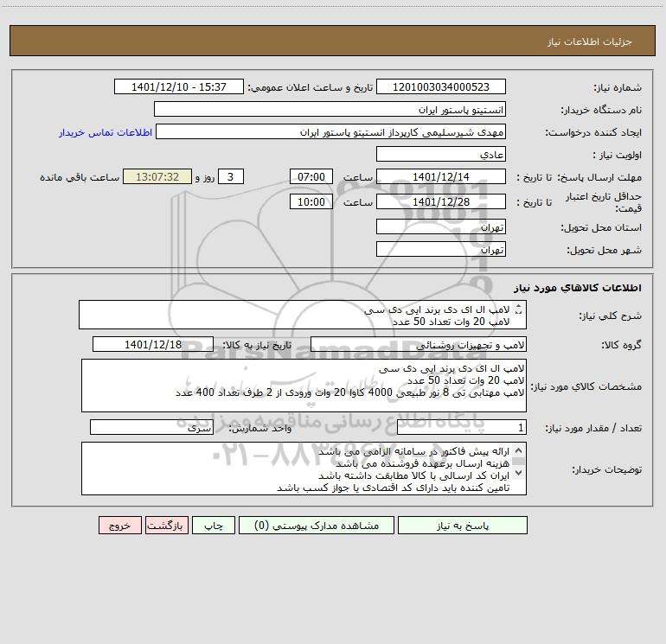Click the general description text area
Viewport: 666px width, 644px height.
point(303,315)
